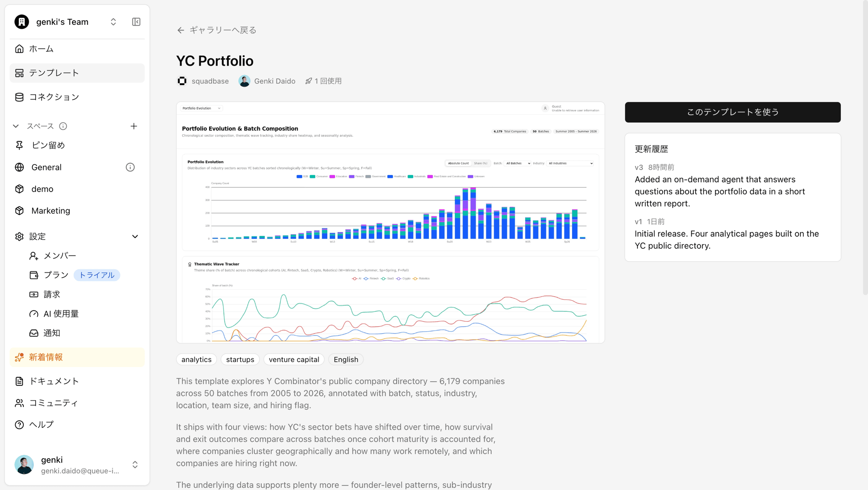
Task: Open ピン留め pinned items
Action: pos(77,145)
